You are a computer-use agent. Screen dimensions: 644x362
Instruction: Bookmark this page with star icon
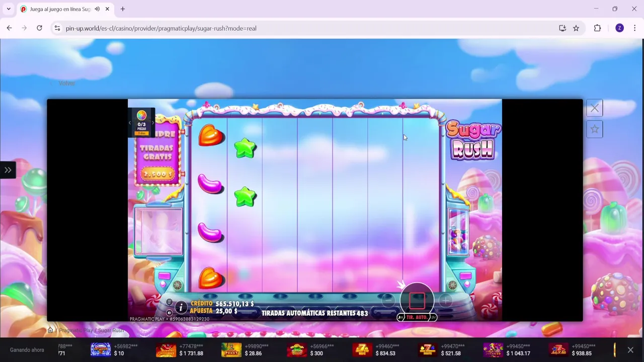coord(576,28)
